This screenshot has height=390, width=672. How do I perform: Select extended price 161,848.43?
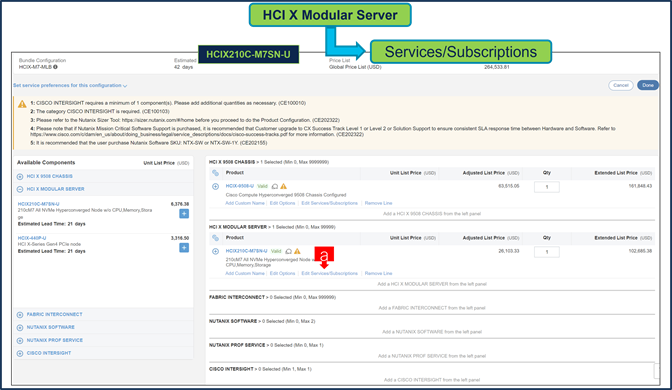click(x=640, y=186)
